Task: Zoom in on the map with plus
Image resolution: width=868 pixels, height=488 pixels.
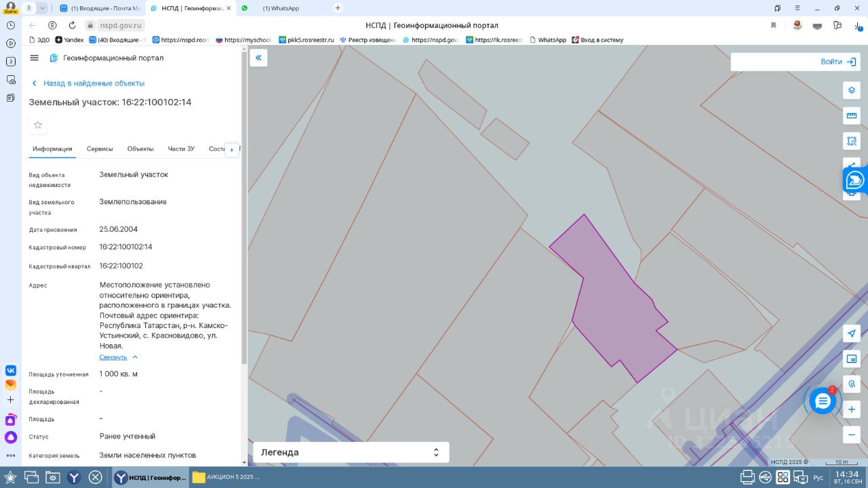Action: 852,409
